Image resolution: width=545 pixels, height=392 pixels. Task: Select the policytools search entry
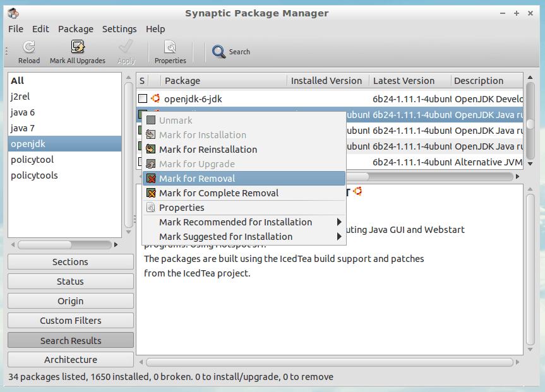64,175
